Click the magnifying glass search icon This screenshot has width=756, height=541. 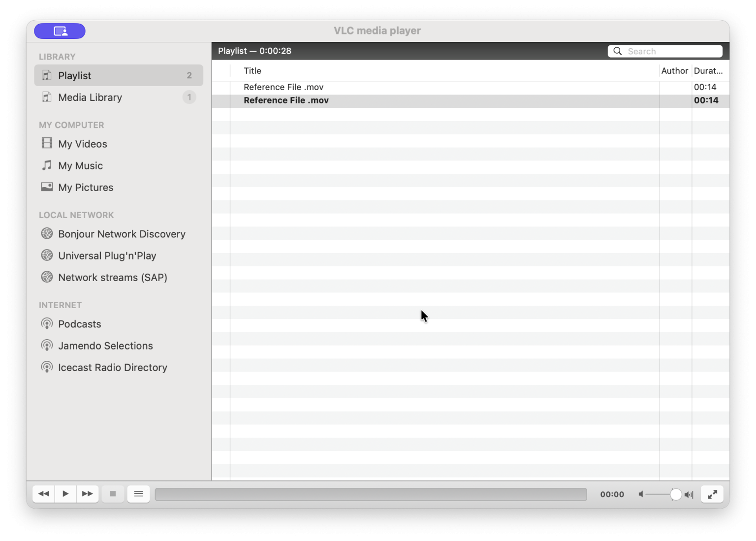pos(618,51)
